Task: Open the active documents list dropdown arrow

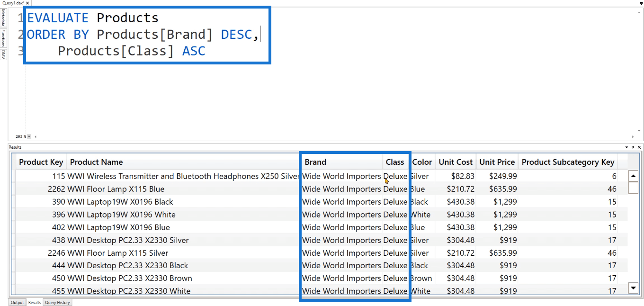Action: [x=641, y=3]
